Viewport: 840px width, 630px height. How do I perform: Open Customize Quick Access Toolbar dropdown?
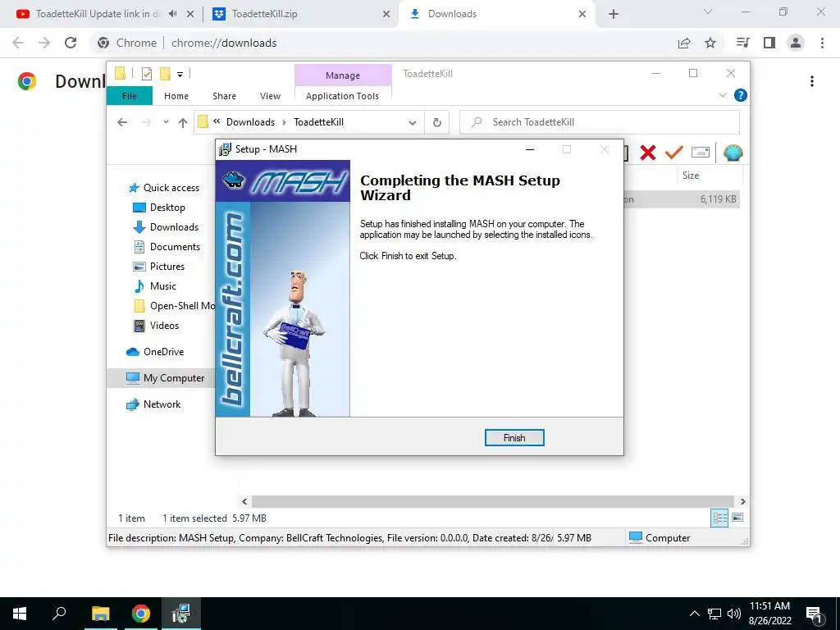pyautogui.click(x=180, y=75)
